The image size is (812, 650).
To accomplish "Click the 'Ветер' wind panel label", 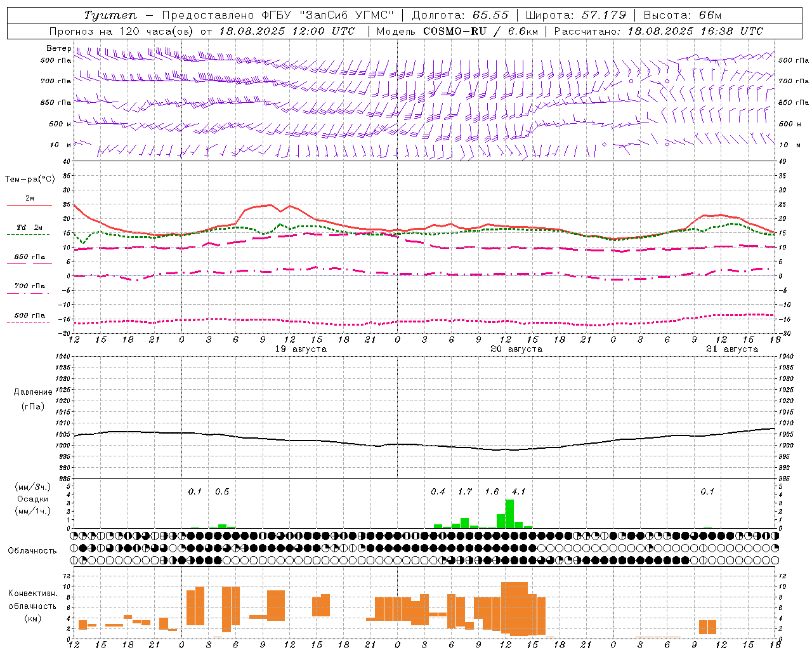I will click(58, 48).
